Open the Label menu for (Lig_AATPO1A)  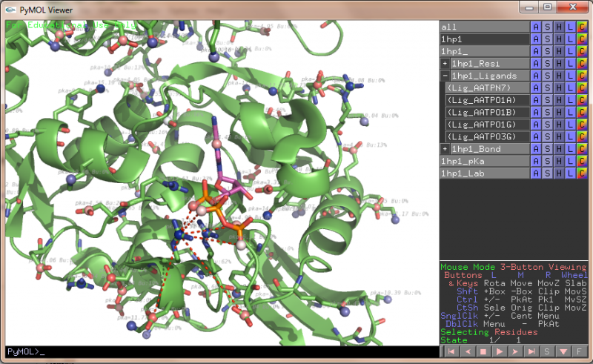pos(571,100)
